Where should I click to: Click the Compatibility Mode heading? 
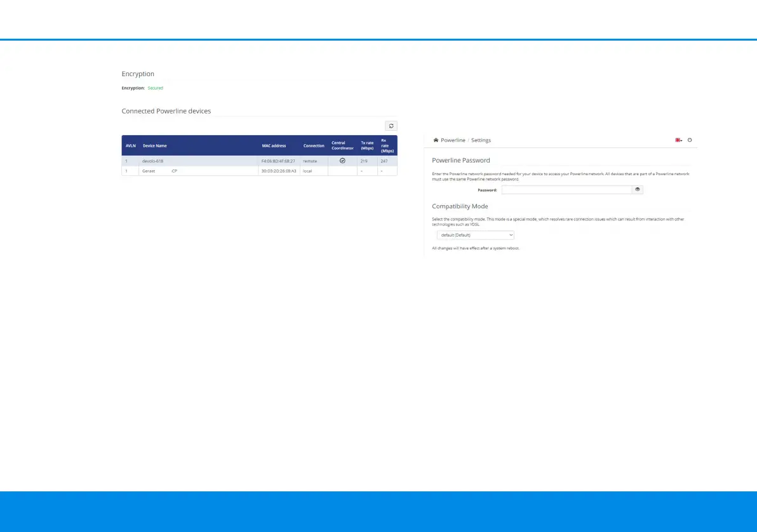click(x=460, y=206)
